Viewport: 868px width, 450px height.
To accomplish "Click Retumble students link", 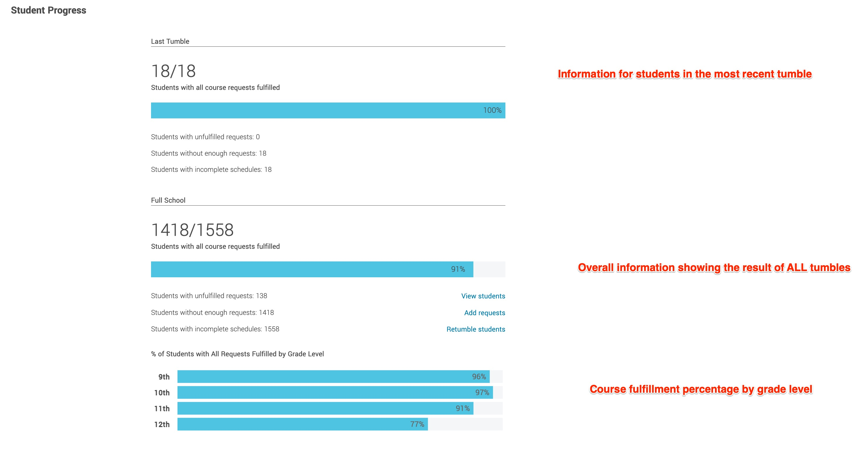I will click(x=475, y=329).
